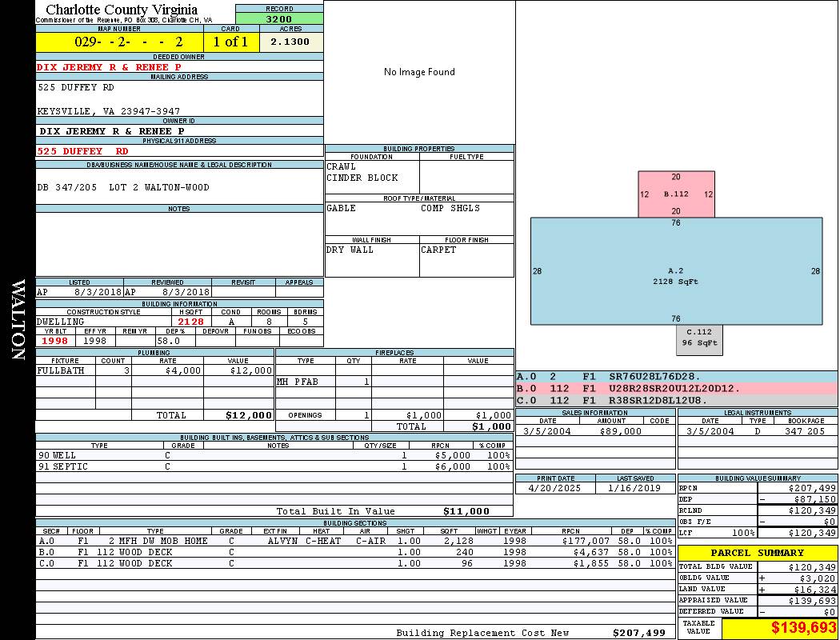Click last saved date 1/16/2019

pos(634,488)
